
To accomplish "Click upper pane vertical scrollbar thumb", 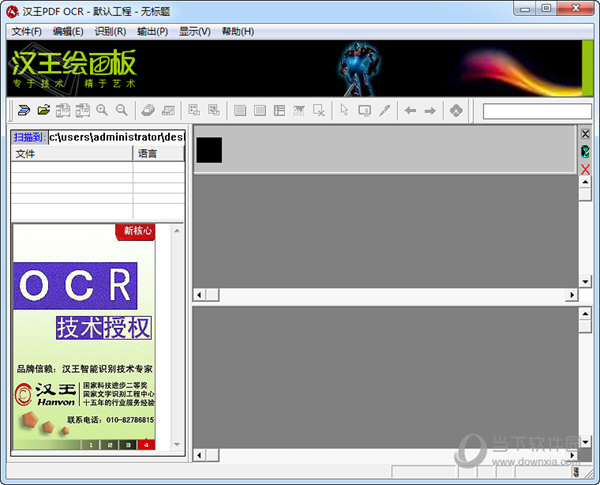I will pyautogui.click(x=585, y=194).
